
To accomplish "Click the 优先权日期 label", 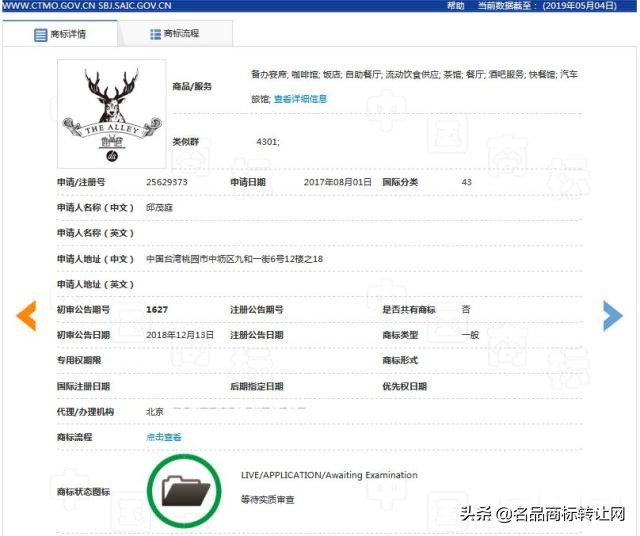I will click(404, 386).
